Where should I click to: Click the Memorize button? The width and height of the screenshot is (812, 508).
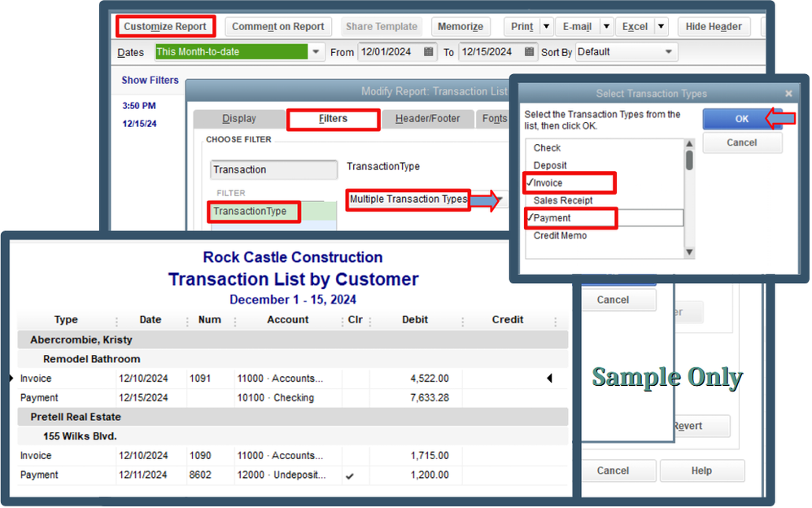[x=461, y=26]
